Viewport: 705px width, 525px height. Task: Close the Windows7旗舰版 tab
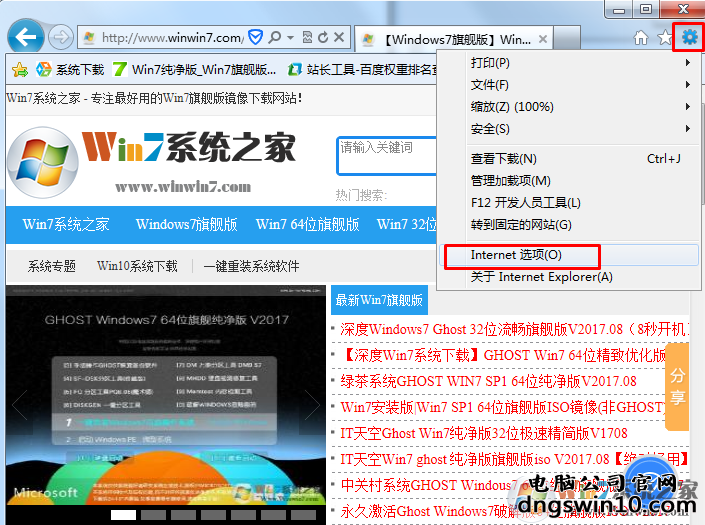point(543,40)
